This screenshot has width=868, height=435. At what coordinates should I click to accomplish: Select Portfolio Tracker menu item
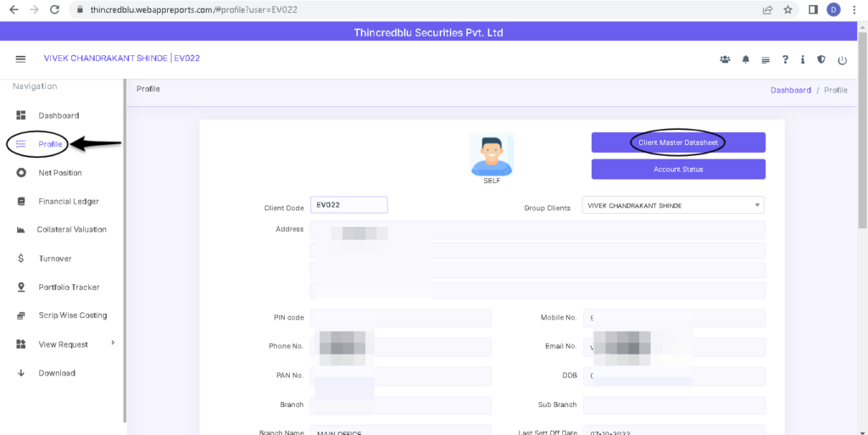70,287
